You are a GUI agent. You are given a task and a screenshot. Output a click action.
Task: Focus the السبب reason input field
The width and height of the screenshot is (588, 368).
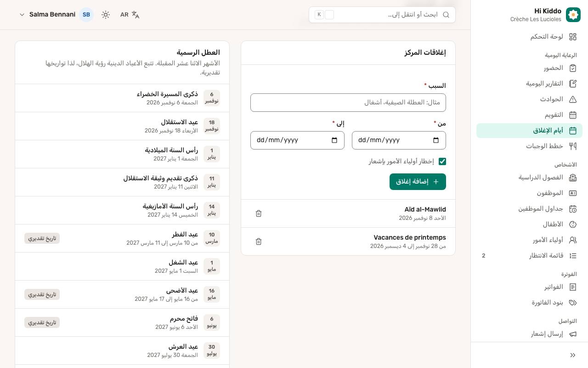[x=348, y=103]
